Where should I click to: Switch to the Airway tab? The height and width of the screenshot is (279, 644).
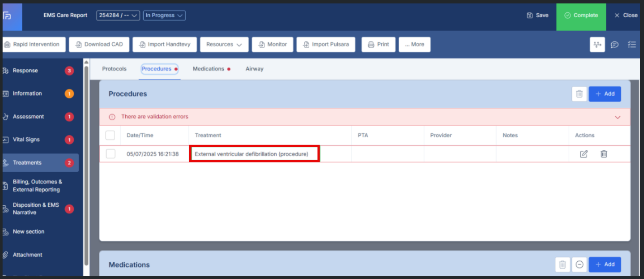[254, 69]
